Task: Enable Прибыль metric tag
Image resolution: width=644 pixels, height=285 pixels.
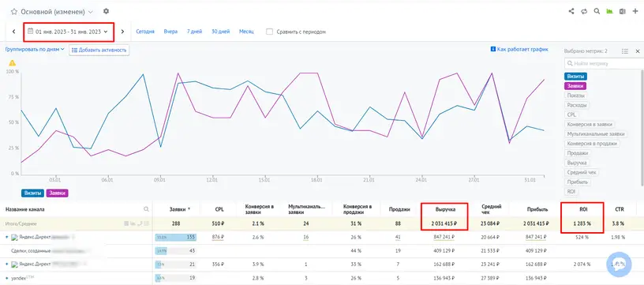Action: tap(578, 182)
